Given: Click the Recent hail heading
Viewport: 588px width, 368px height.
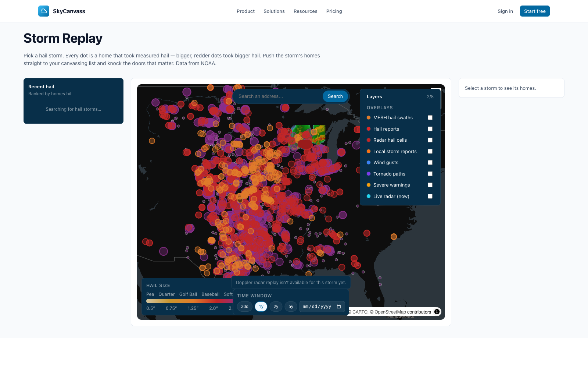Looking at the screenshot, I should pos(41,87).
